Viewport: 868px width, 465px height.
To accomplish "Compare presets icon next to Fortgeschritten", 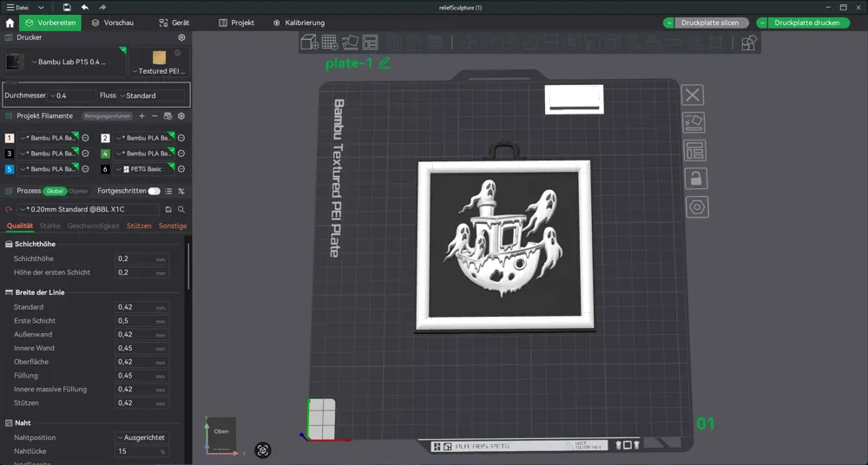I will 181,191.
